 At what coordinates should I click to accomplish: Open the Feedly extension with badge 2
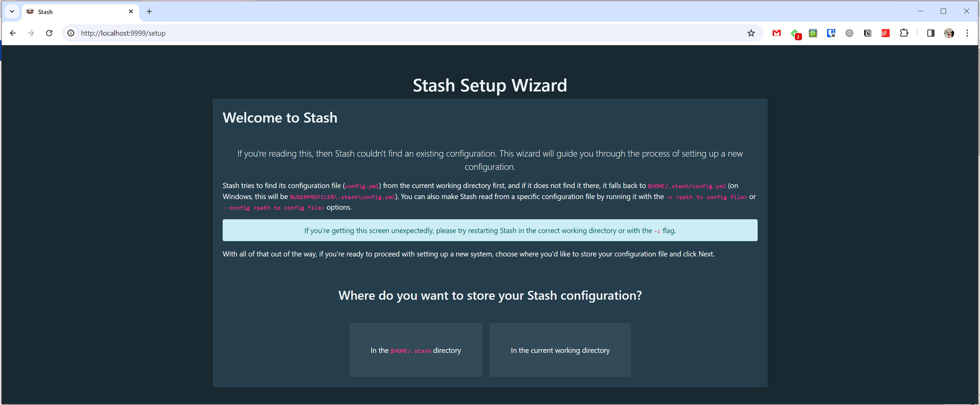795,34
